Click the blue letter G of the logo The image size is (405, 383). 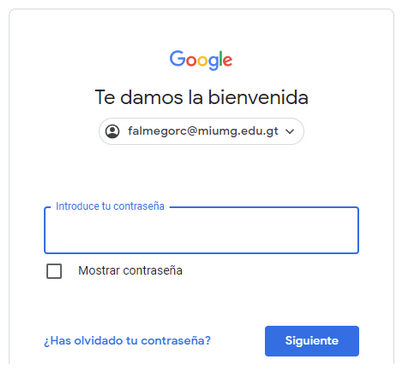(177, 58)
